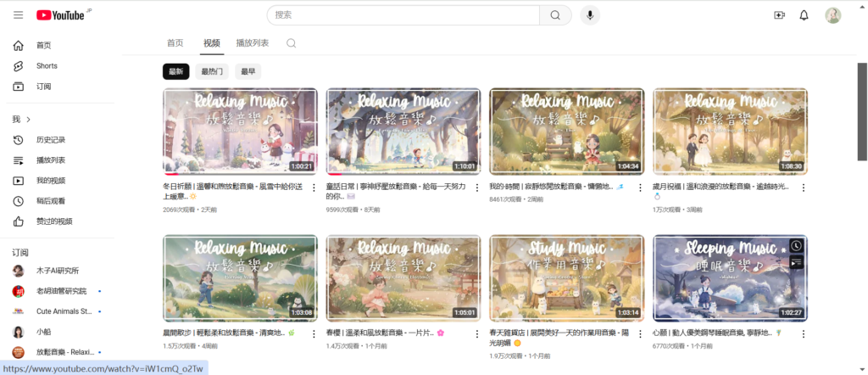The height and width of the screenshot is (375, 868).
Task: Open options menu for 冬日祈願 video
Action: pos(314,187)
